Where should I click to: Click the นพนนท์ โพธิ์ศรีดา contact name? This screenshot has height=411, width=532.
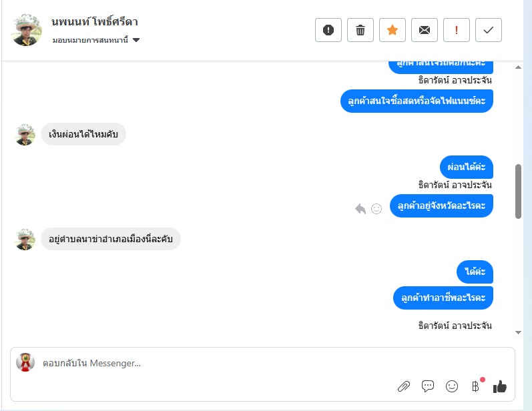pyautogui.click(x=95, y=22)
